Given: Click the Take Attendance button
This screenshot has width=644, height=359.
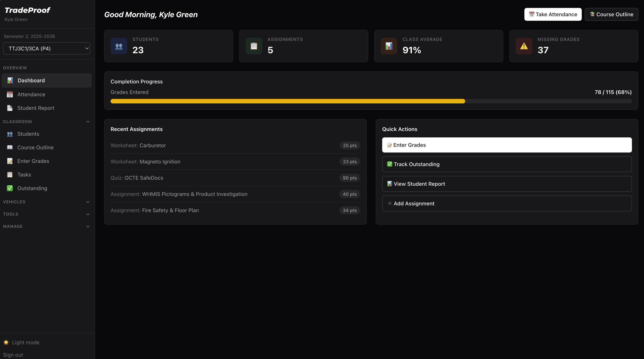Looking at the screenshot, I should click(553, 14).
